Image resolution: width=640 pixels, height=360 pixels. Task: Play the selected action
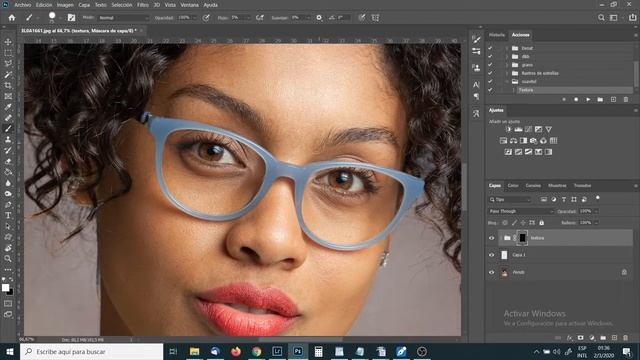pyautogui.click(x=588, y=100)
